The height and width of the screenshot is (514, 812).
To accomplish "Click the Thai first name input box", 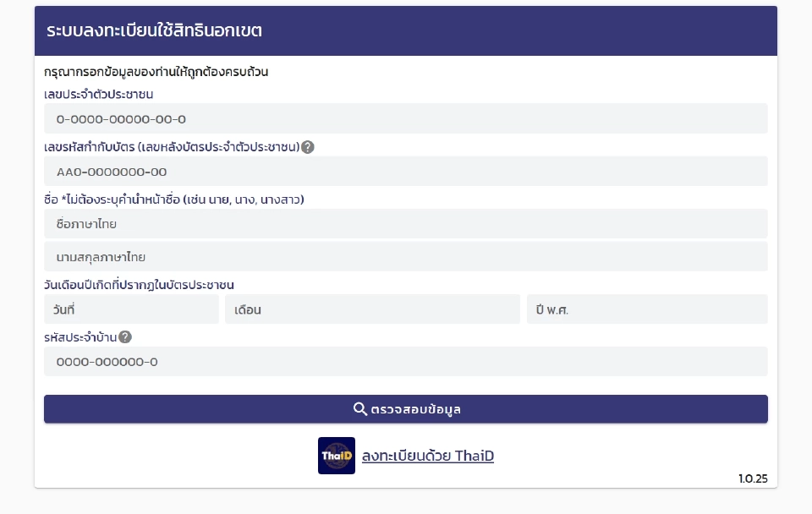I will tap(406, 223).
